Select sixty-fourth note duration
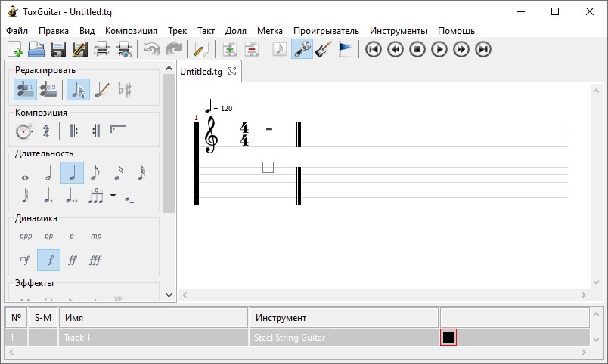Viewport: 608px width, 364px height. 25,196
